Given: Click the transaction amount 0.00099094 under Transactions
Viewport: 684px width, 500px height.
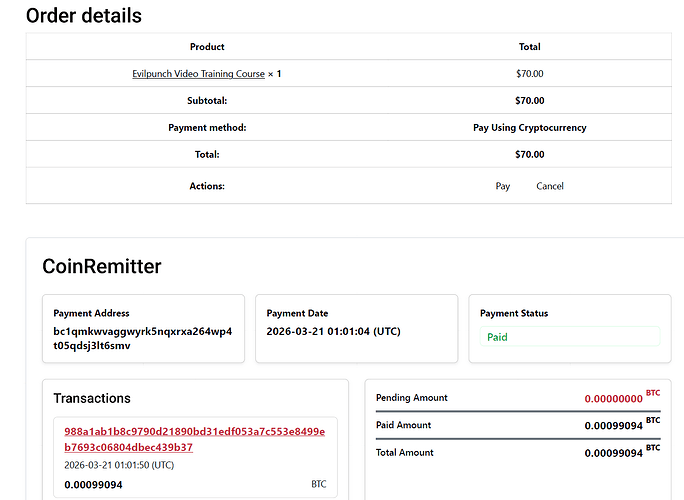Looking at the screenshot, I should tap(93, 485).
